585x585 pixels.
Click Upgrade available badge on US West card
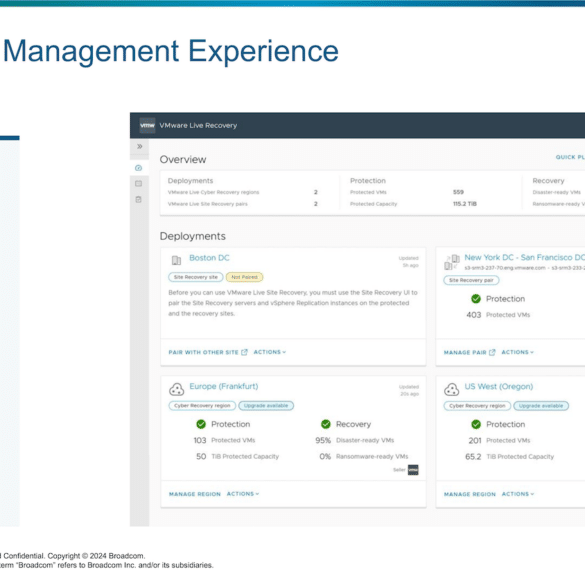[x=541, y=406]
